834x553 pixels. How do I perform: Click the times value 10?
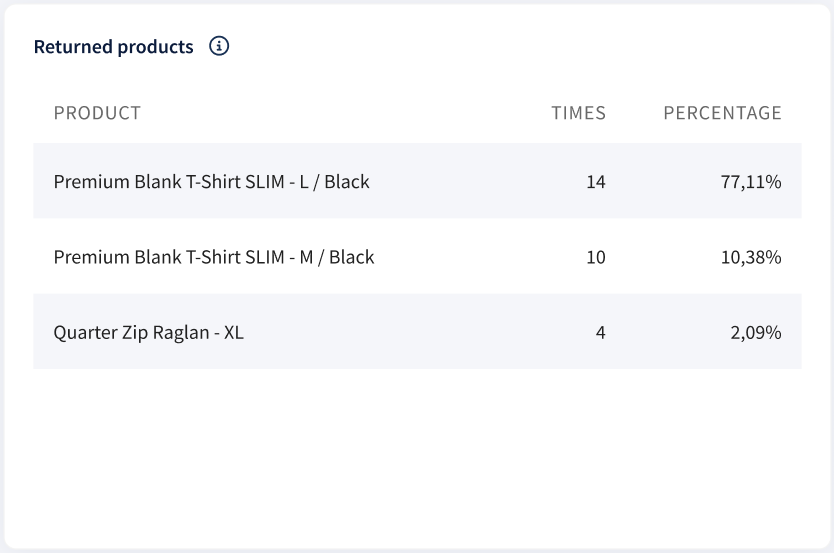click(x=596, y=257)
